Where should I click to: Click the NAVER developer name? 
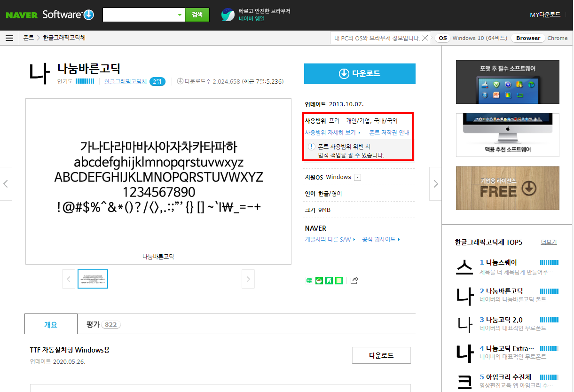pyautogui.click(x=315, y=228)
